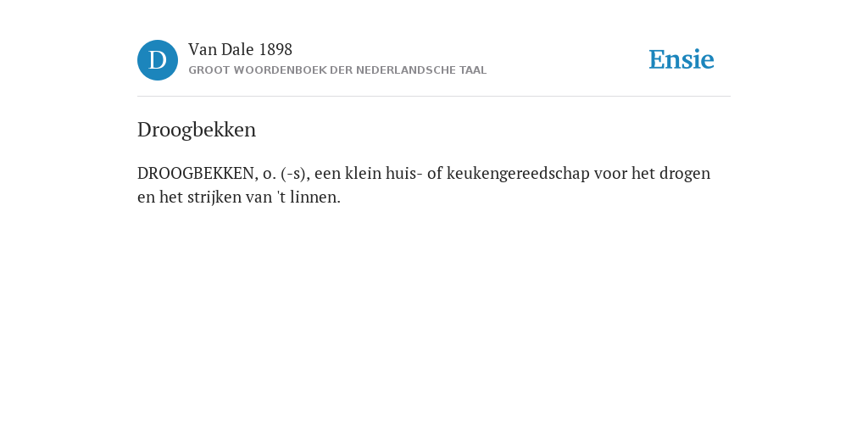Click the Van Dale 1898 source title
This screenshot has width=868, height=434.
[240, 50]
